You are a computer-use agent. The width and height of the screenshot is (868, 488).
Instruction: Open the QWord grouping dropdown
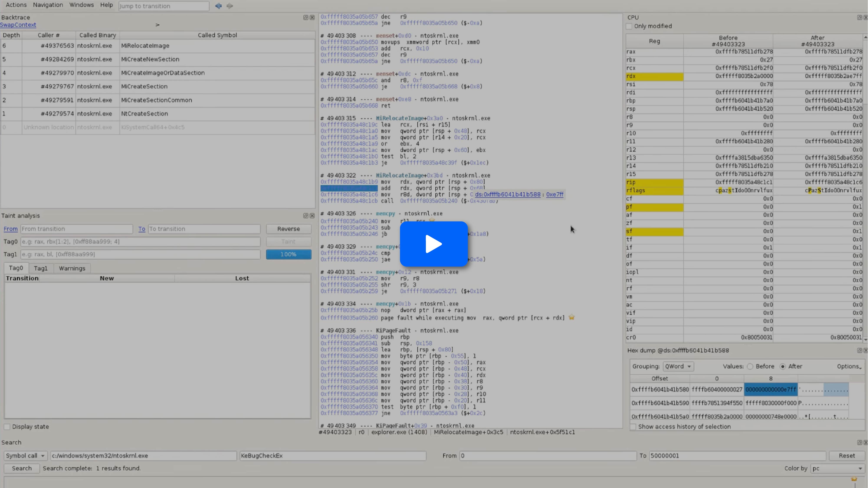[678, 366]
